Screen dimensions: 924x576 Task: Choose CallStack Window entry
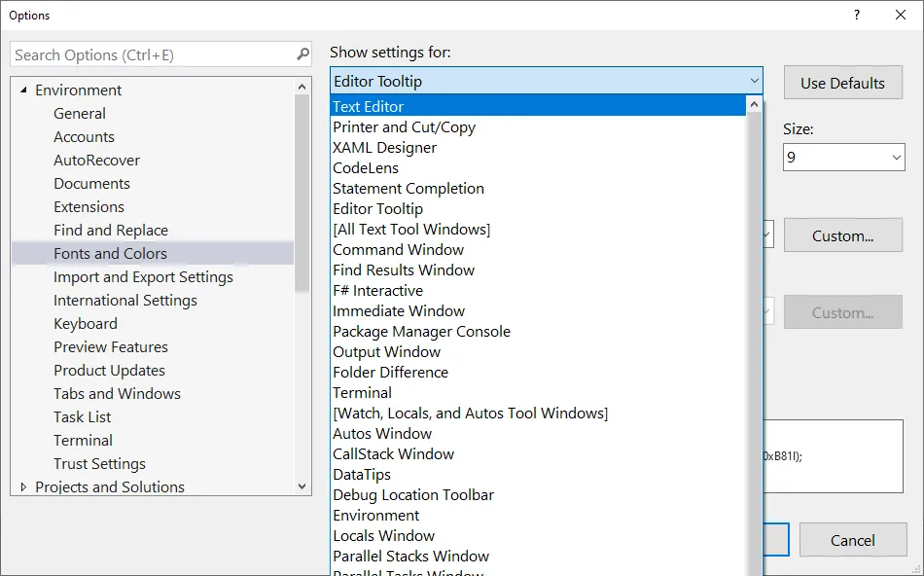click(538, 454)
